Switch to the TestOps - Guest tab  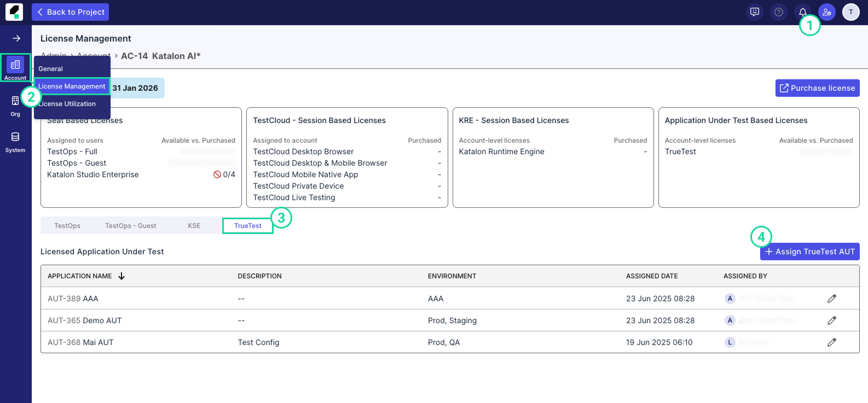(x=131, y=226)
